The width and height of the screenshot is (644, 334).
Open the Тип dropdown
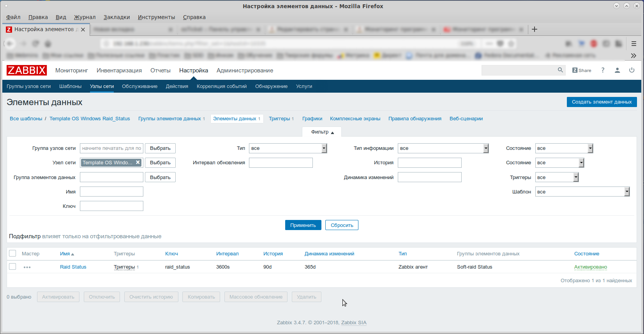[x=288, y=148]
